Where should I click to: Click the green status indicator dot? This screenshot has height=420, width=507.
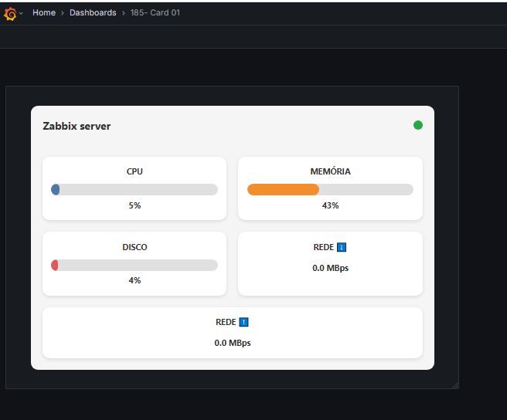418,125
